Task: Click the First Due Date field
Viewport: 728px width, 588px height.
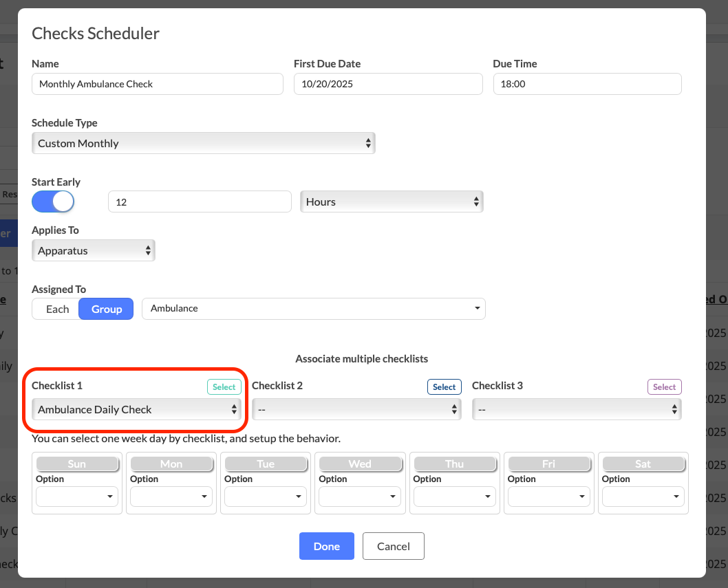Action: [x=387, y=84]
